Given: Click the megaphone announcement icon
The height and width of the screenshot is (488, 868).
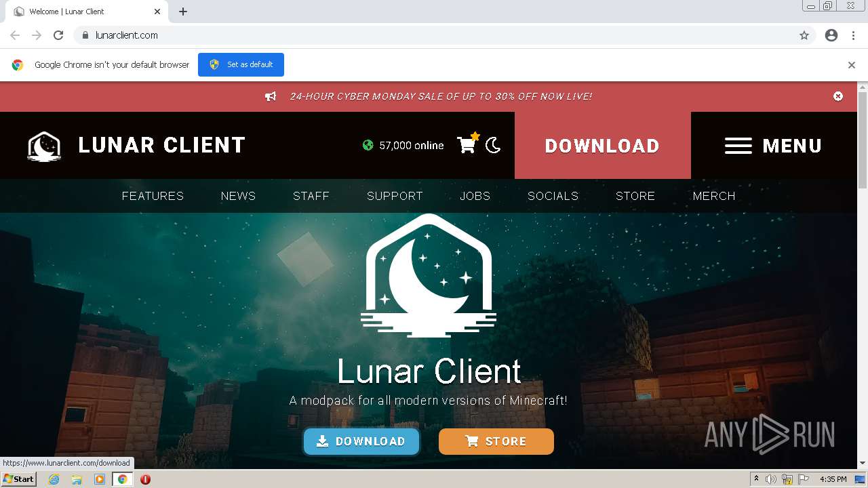Looking at the screenshot, I should (x=271, y=97).
